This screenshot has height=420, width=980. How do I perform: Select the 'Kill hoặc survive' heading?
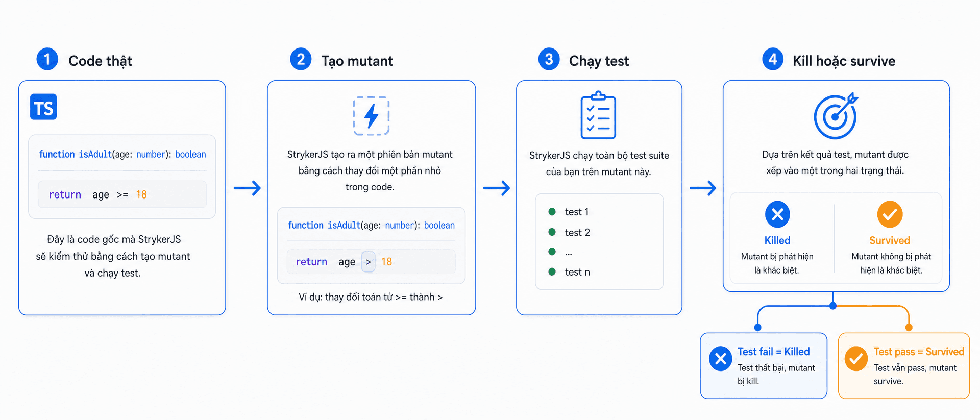click(844, 61)
